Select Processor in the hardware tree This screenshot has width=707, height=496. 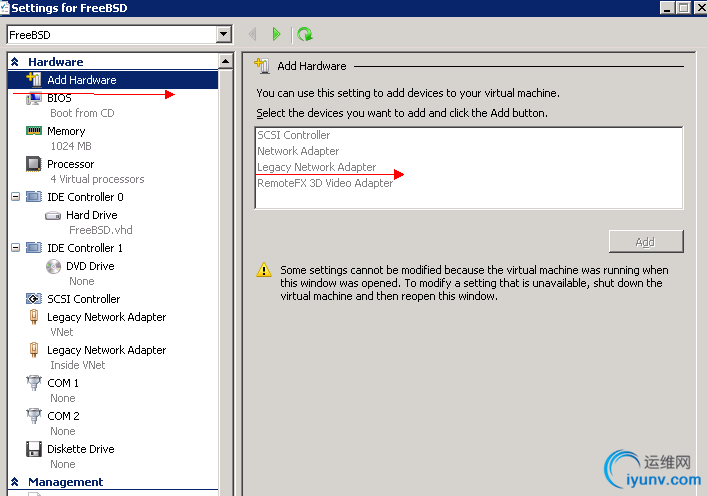click(71, 164)
